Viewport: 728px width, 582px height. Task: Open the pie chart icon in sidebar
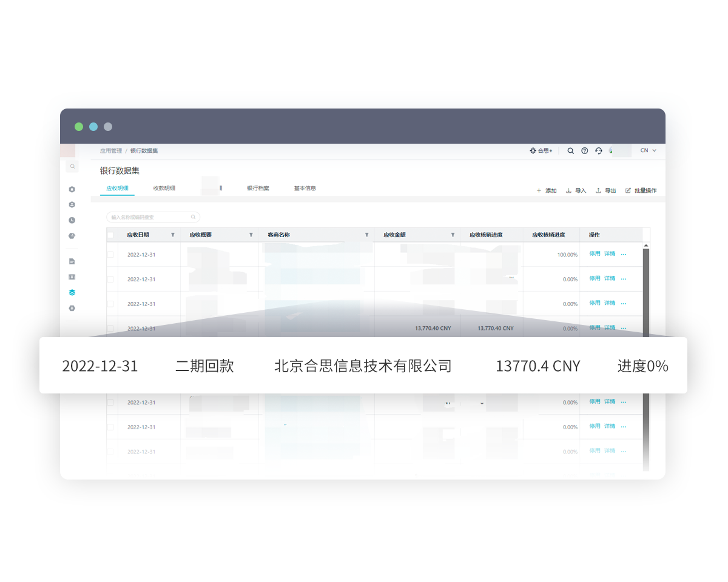(72, 236)
